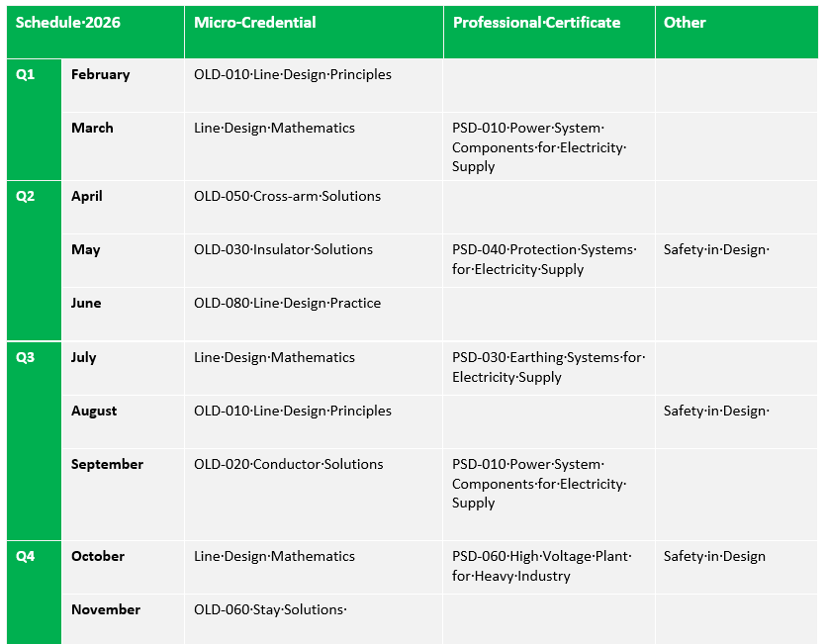Screen dimensions: 827x644
Task: Click the Q1 quarter cell
Action: (x=26, y=75)
